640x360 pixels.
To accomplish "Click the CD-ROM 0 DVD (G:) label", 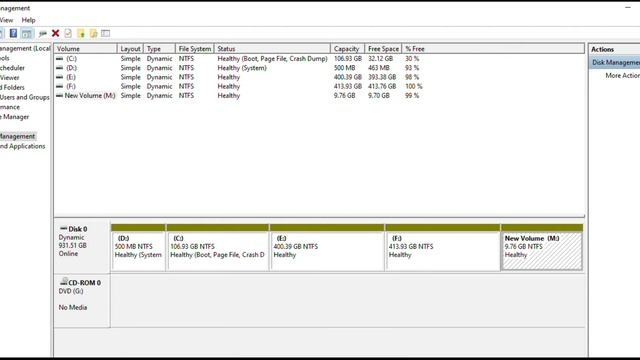I will (82, 301).
